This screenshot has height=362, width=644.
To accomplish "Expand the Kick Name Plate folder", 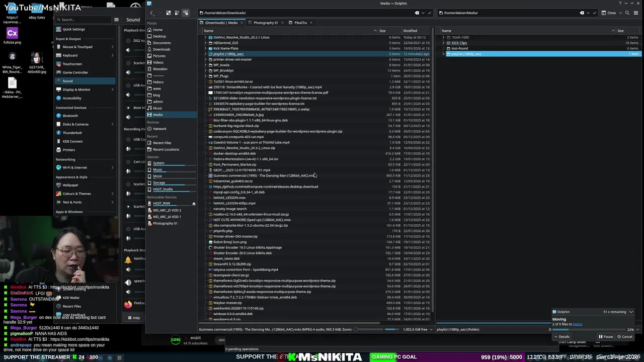I will click(x=206, y=48).
